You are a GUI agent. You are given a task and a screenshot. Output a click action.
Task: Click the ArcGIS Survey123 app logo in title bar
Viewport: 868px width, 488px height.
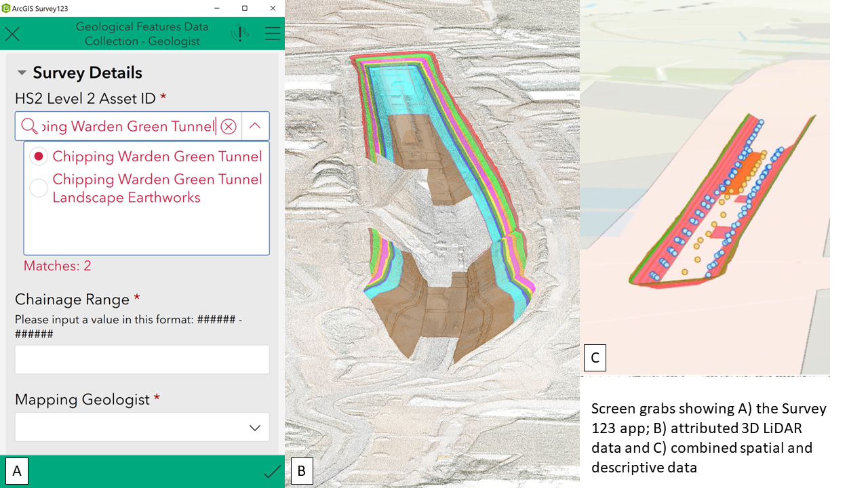pos(6,8)
